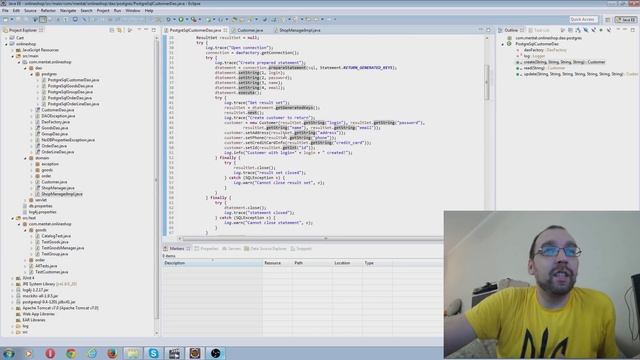This screenshot has height=360, width=640.
Task: Switch to the Customer.java editor tab
Action: [x=250, y=30]
